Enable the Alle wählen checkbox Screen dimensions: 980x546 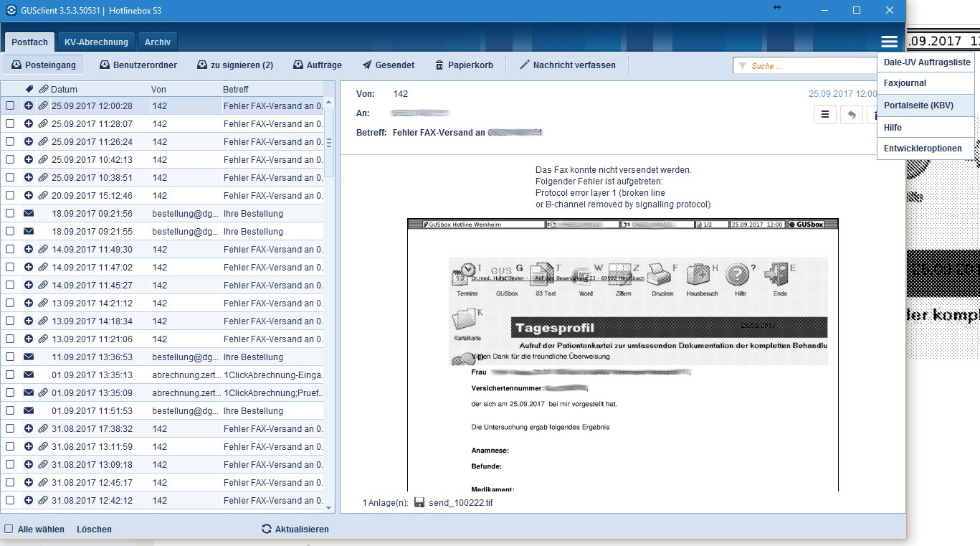coord(9,529)
